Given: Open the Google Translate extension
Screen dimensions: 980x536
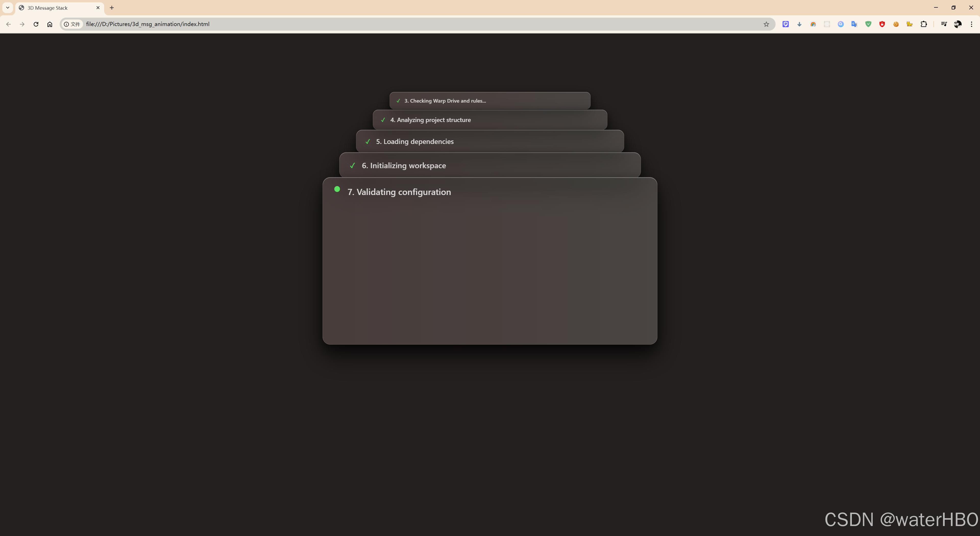Looking at the screenshot, I should pyautogui.click(x=854, y=24).
